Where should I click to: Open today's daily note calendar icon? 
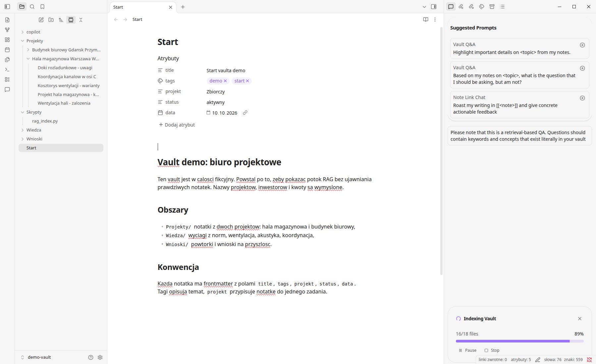coord(7,50)
